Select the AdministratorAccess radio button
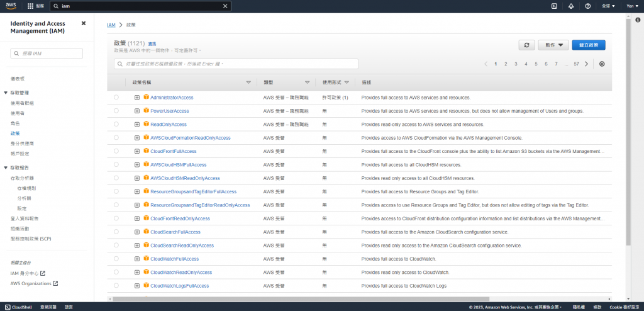The image size is (644, 311). pyautogui.click(x=116, y=98)
